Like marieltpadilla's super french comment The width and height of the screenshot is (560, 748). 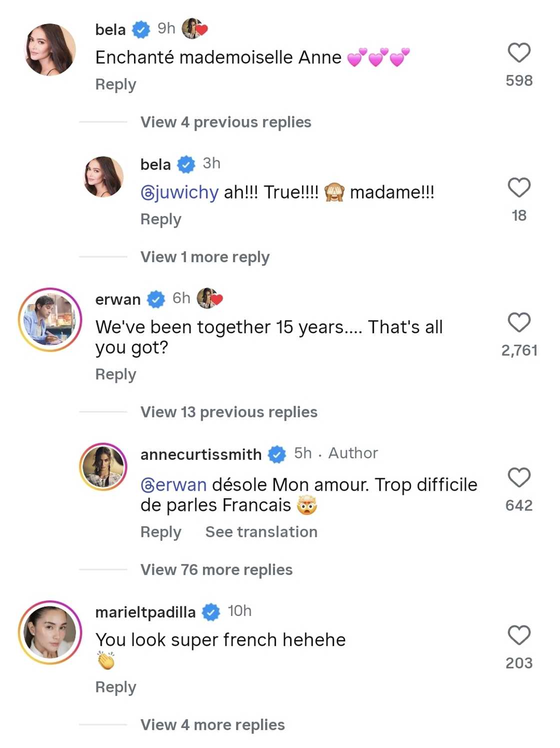518,635
